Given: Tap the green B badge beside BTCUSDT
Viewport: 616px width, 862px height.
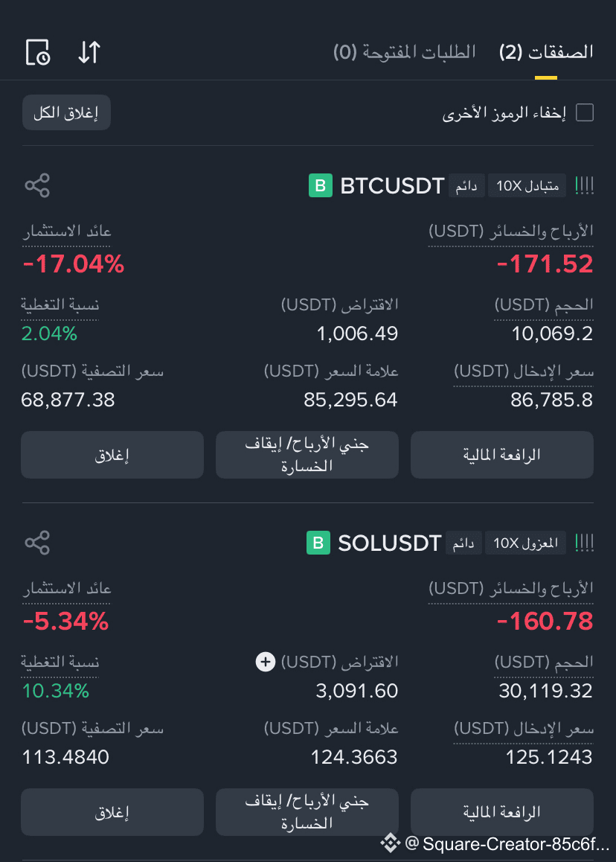Looking at the screenshot, I should [321, 185].
